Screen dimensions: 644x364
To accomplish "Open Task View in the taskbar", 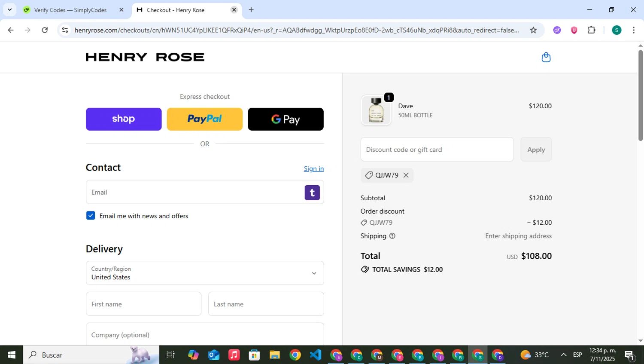I will 170,355.
